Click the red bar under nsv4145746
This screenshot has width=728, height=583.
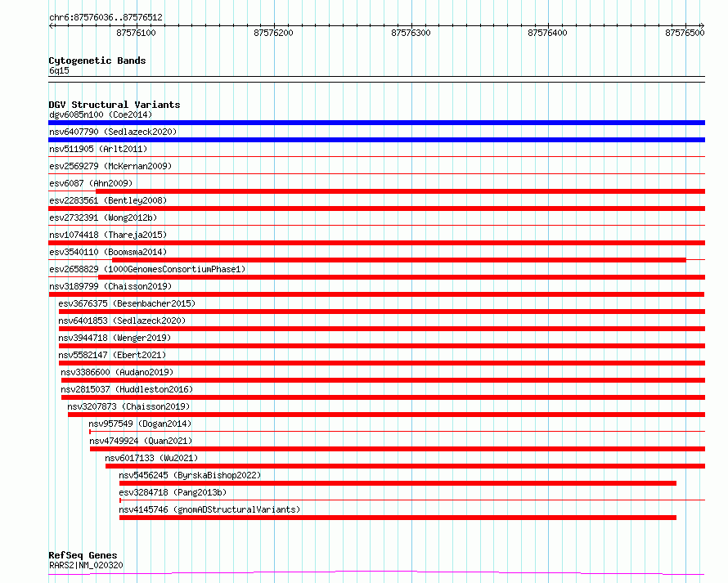tap(398, 518)
